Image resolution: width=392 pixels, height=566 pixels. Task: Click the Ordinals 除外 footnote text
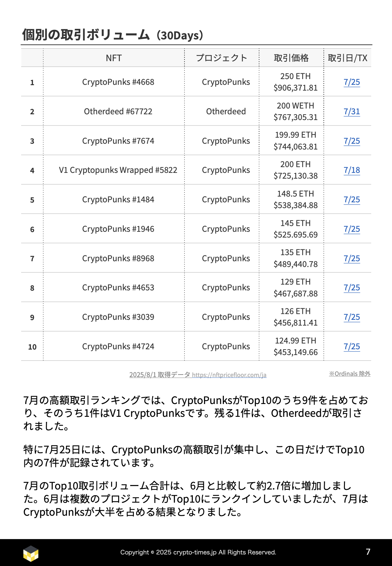[x=350, y=374]
